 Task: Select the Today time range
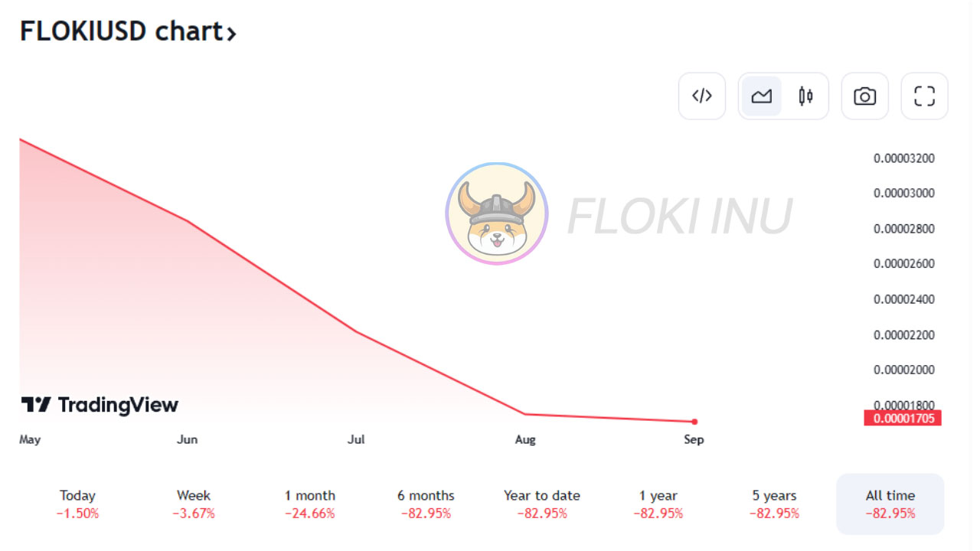77,504
